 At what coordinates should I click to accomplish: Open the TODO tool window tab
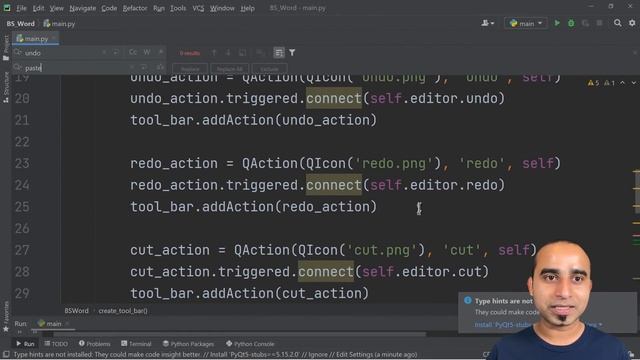click(x=56, y=344)
